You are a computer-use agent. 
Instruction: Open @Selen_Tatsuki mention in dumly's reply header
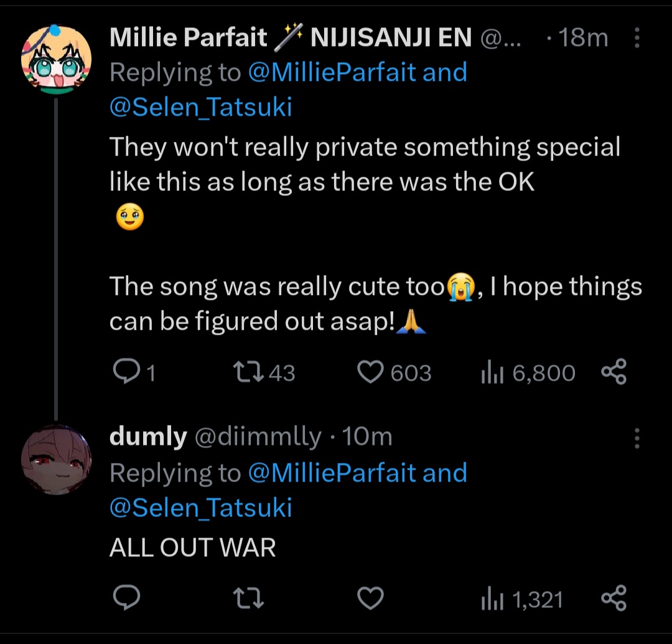(200, 508)
